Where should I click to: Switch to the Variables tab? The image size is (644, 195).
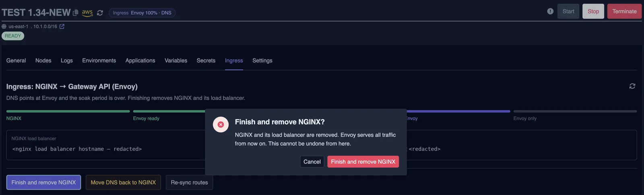176,60
